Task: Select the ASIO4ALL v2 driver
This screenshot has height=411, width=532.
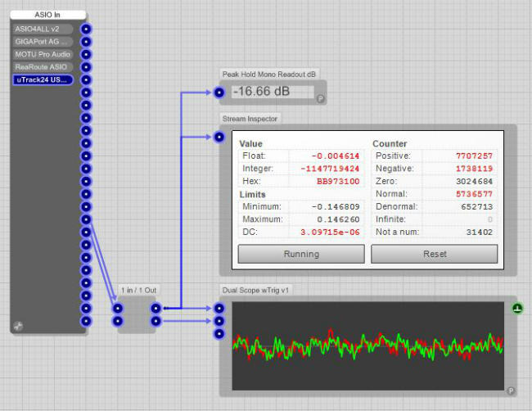Action: (43, 29)
